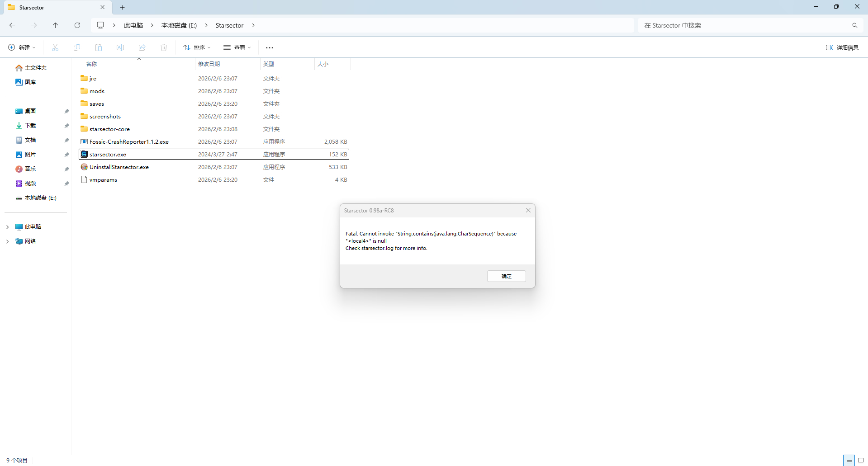Click search magnifier icon in search box
Screen dimensions: 868x466
click(x=854, y=25)
